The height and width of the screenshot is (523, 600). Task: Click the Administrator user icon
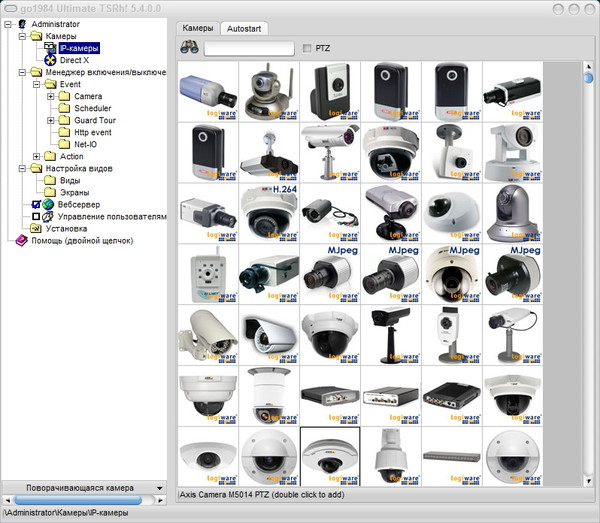point(21,24)
